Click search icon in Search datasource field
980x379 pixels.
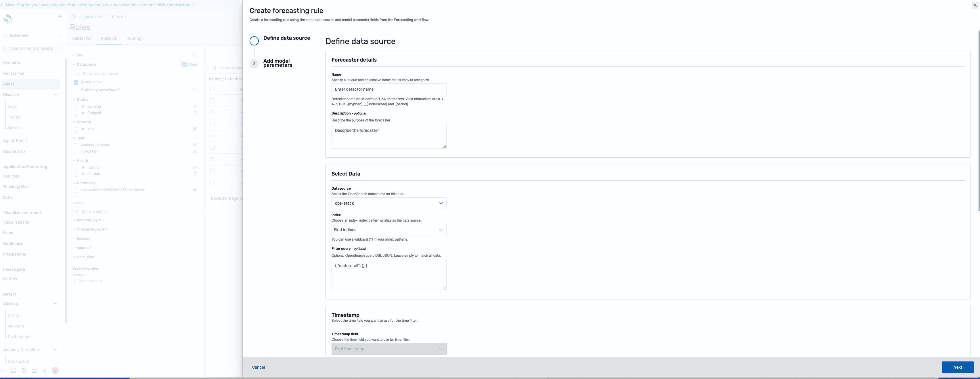78,74
